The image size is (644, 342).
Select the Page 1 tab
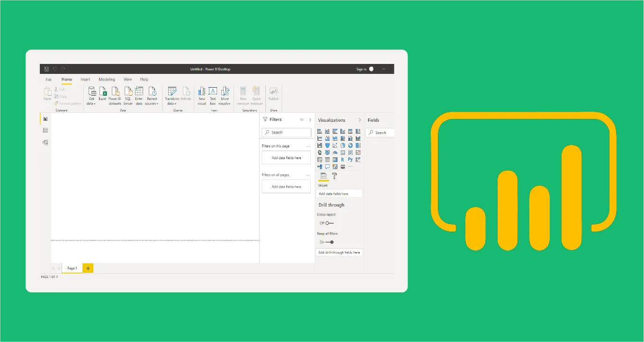click(72, 268)
